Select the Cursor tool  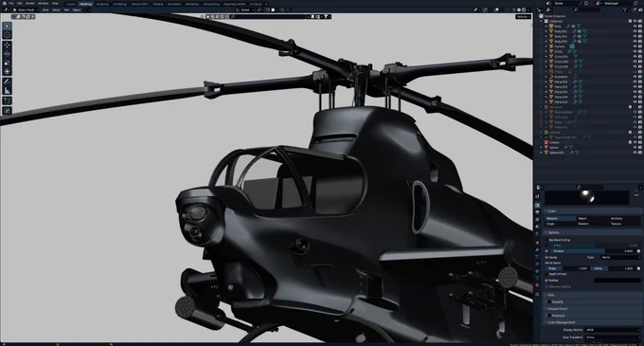7,35
